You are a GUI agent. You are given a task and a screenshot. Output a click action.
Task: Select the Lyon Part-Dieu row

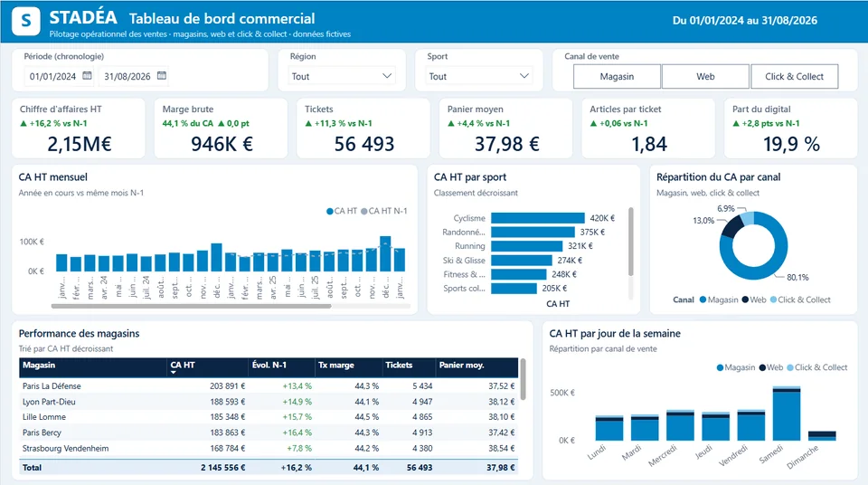coord(269,402)
